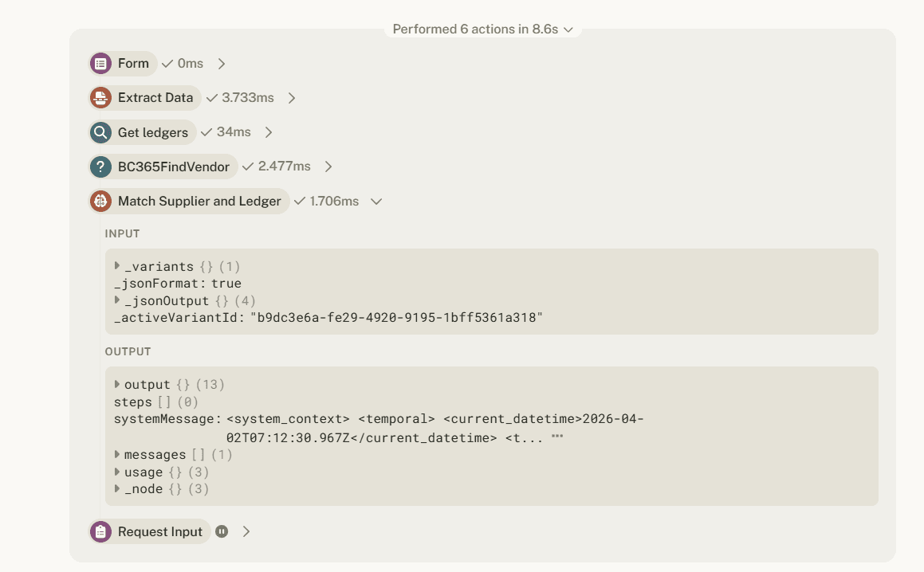This screenshot has height=572, width=924.
Task: Click the Form step icon
Action: (x=100, y=64)
